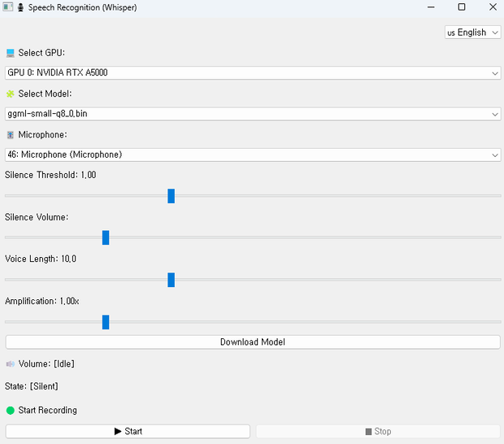Click the Silence Volume: label
504x444 pixels.
37,217
